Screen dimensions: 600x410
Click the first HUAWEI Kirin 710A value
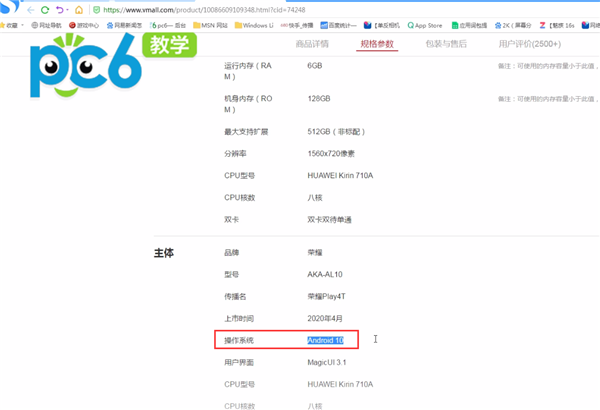tap(340, 175)
